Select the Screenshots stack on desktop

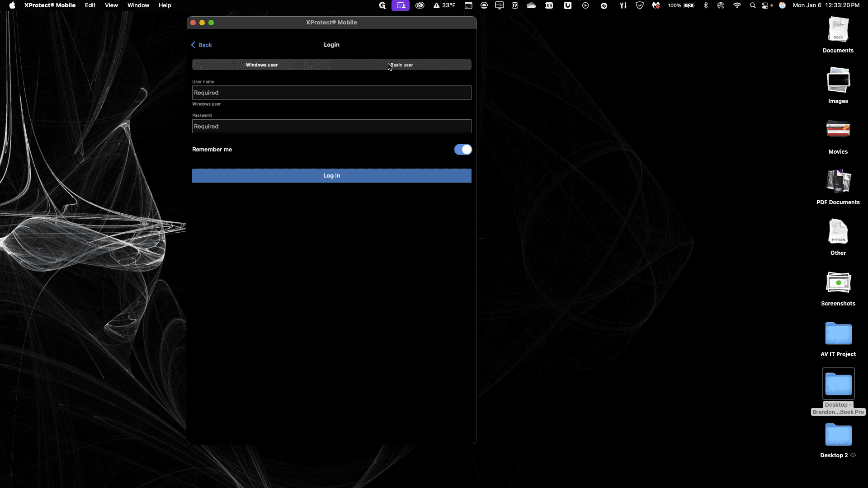838,289
